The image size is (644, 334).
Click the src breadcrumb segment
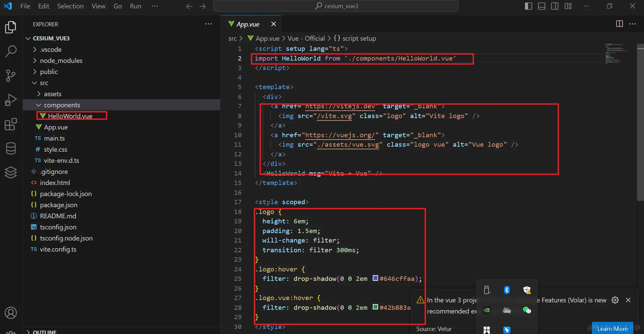point(233,38)
